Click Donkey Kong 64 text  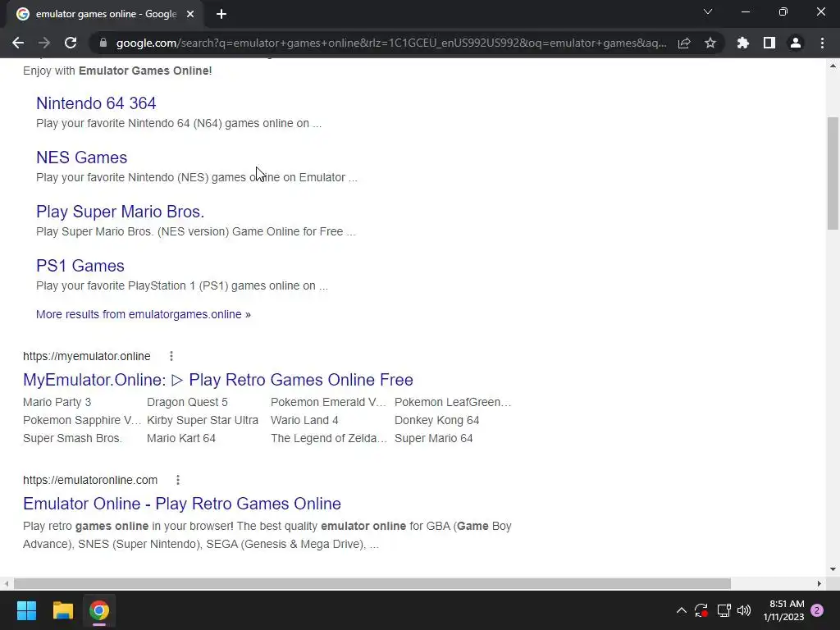[x=436, y=421]
